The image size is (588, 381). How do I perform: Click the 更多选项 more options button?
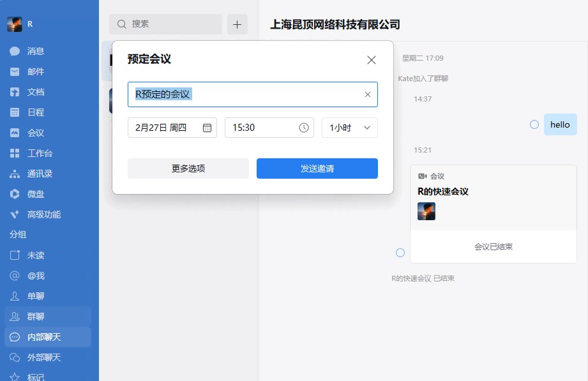click(x=188, y=168)
